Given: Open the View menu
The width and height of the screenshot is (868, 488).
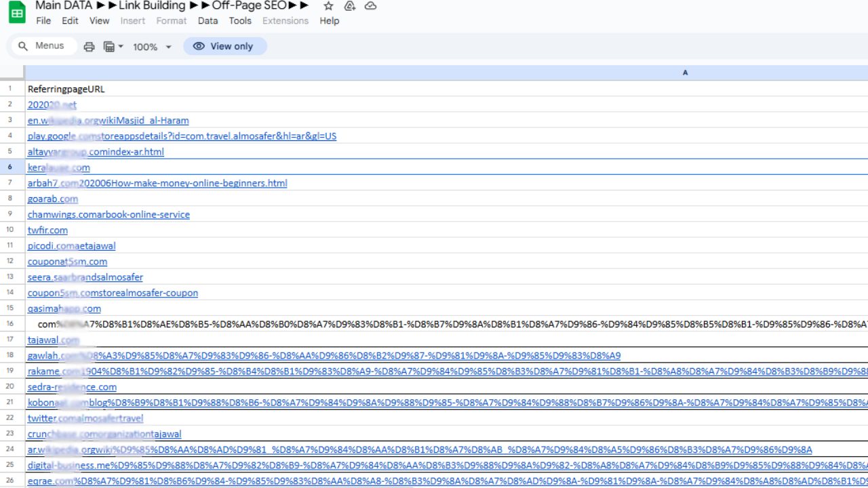Looking at the screenshot, I should click(99, 21).
